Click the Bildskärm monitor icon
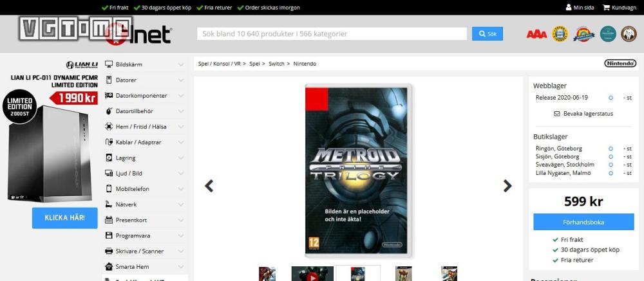Screen dimensions: 644x281 [x=109, y=64]
